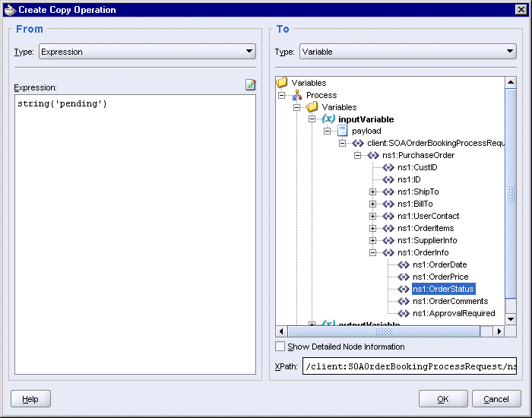Click the ns1:OrderInfo element icon
The height and width of the screenshot is (418, 532).
388,252
